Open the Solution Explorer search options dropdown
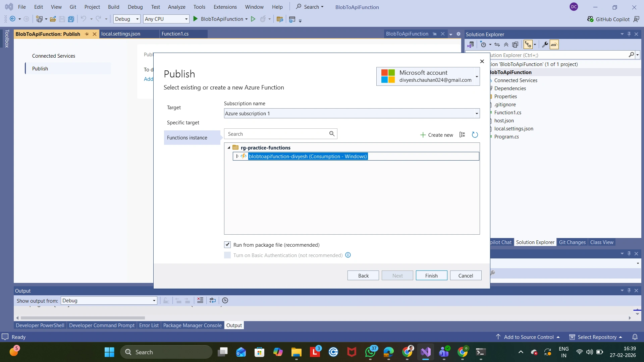Screen dimensions: 644x362 [638, 55]
